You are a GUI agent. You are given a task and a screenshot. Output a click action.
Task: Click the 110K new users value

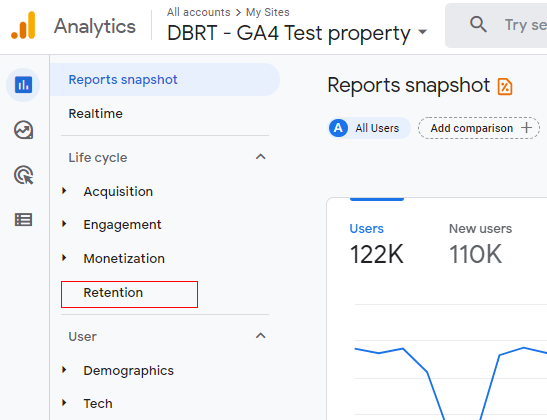point(475,254)
